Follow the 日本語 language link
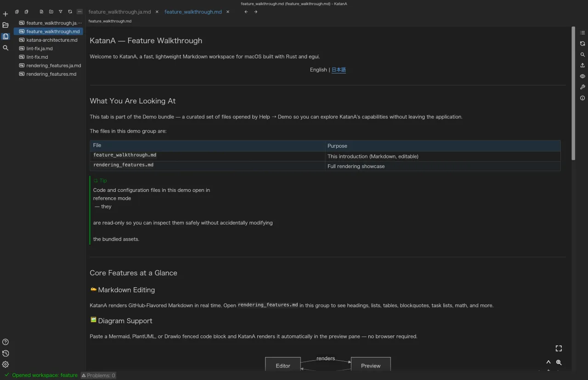Screen dimensions: 588x380 (x=339, y=70)
